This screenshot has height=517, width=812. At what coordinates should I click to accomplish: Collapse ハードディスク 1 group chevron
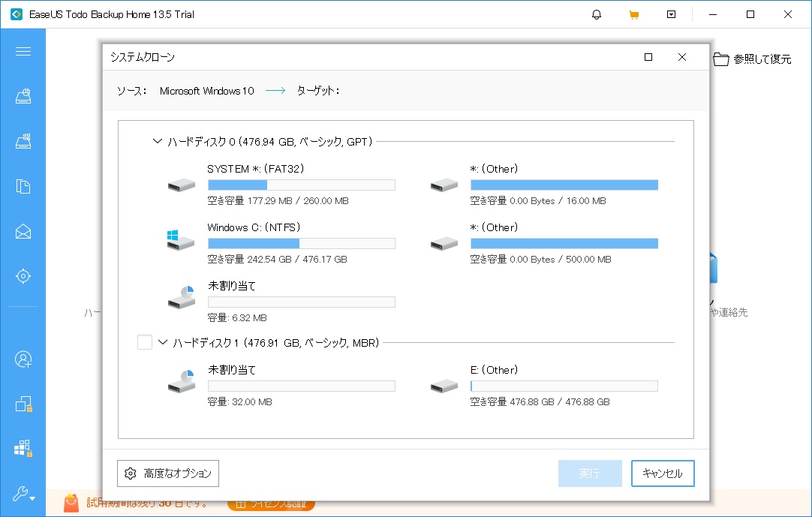(163, 342)
